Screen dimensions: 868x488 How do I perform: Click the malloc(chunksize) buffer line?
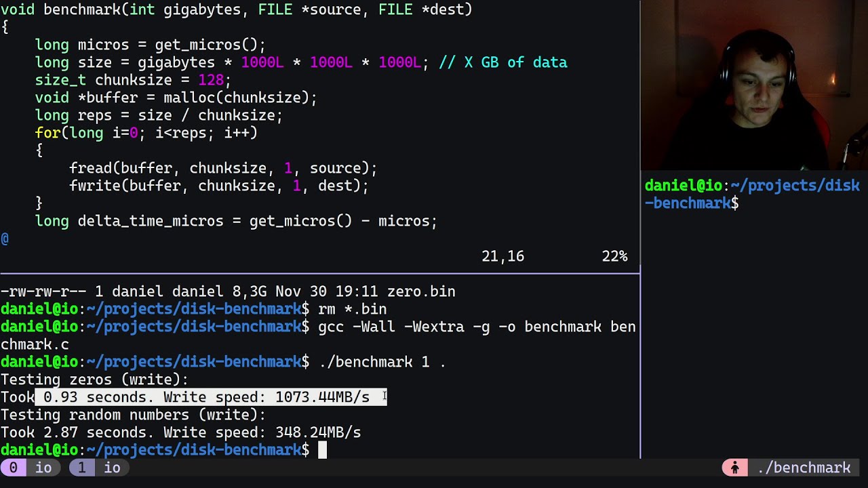[176, 98]
